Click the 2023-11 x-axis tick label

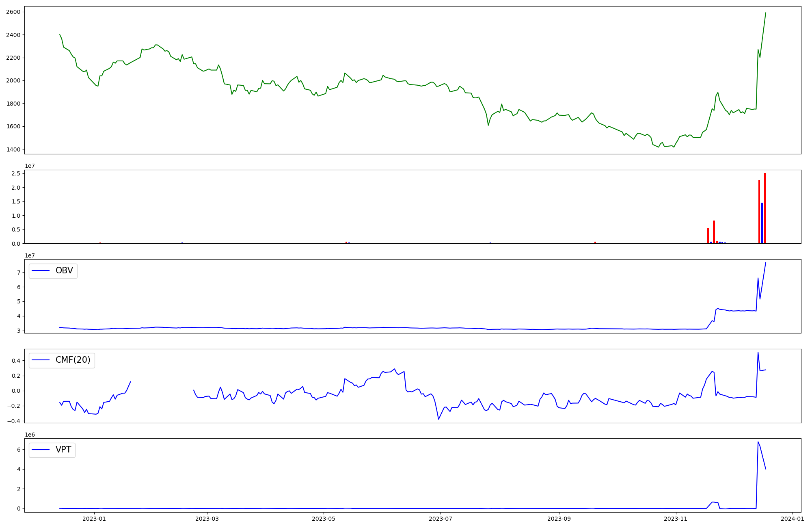[x=676, y=519]
